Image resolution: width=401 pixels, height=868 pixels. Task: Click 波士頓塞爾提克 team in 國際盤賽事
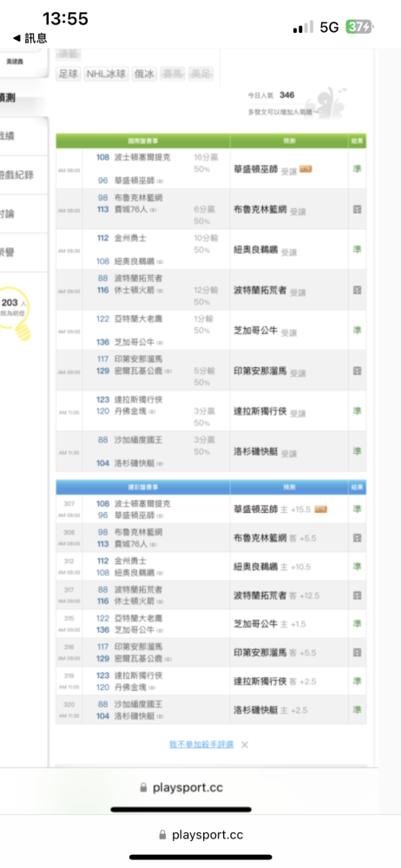[x=142, y=157]
